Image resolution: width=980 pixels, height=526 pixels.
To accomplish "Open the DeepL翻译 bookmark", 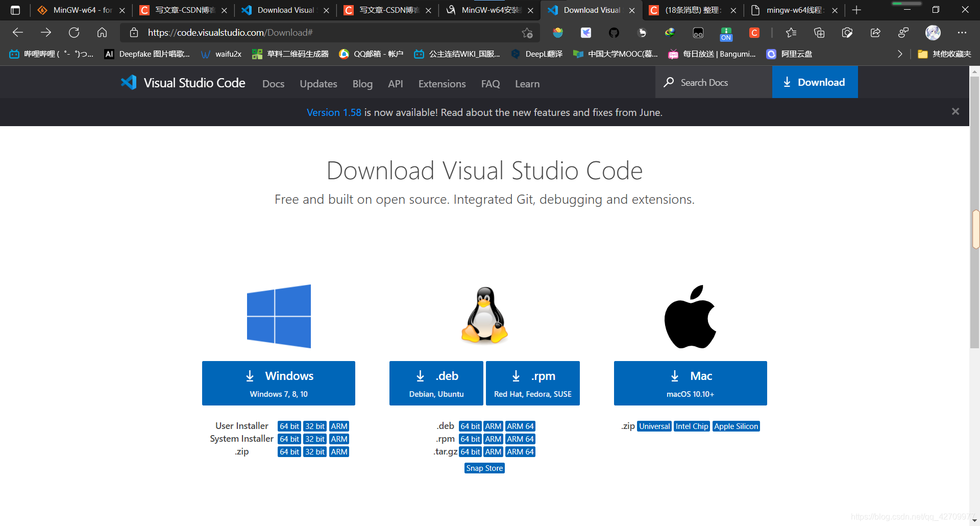I will 536,54.
